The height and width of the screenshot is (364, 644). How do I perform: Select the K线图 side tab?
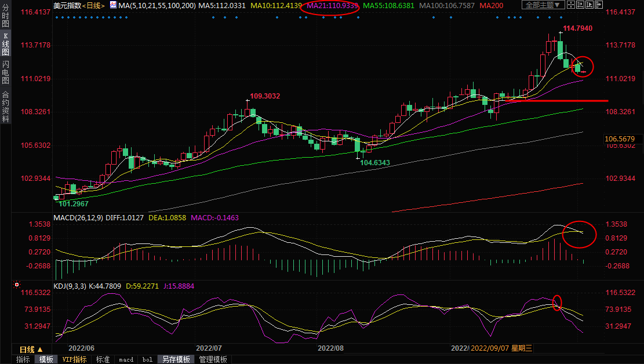[x=5, y=45]
